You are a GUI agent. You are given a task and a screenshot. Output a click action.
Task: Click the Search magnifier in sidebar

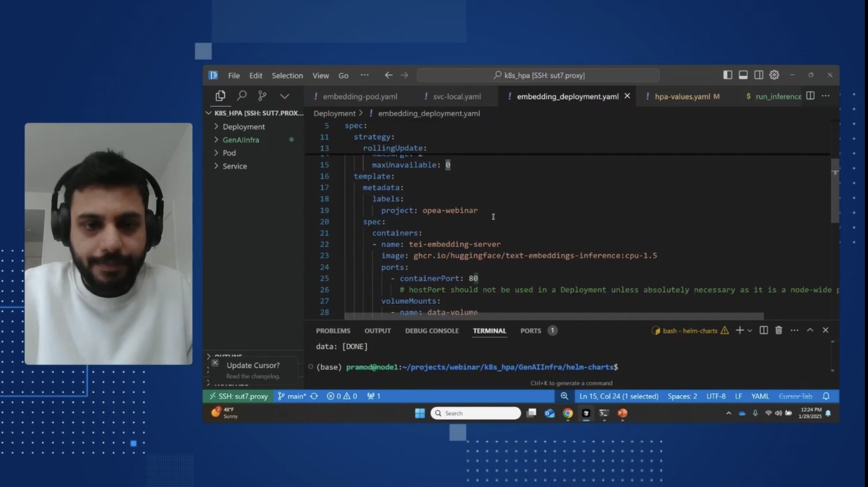point(242,96)
